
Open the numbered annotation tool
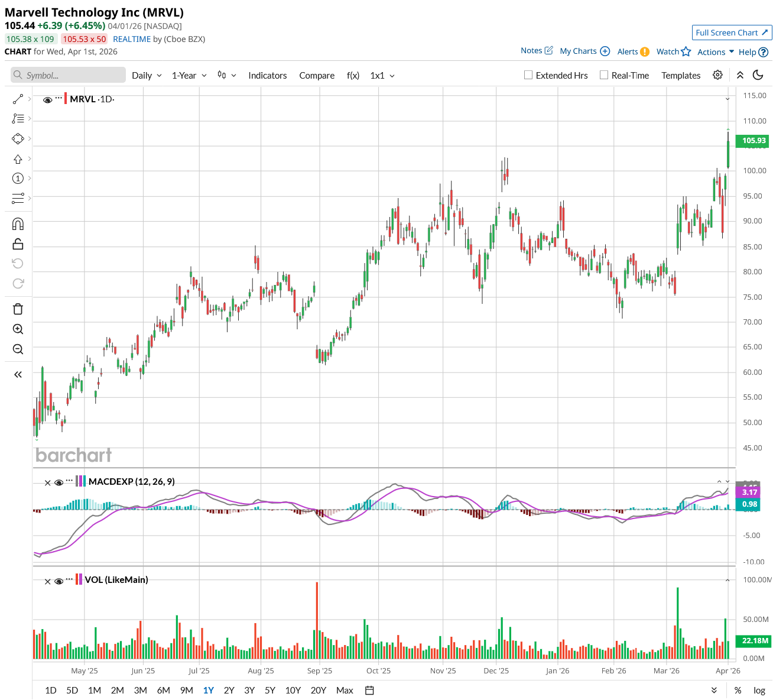tap(18, 178)
